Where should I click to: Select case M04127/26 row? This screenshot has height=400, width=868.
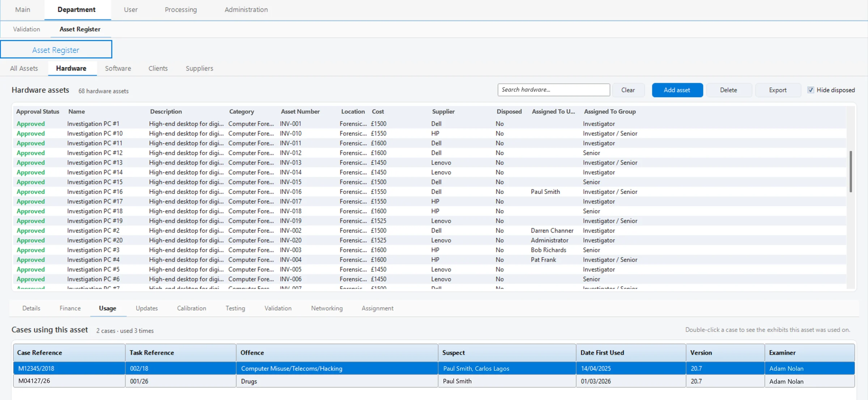434,381
